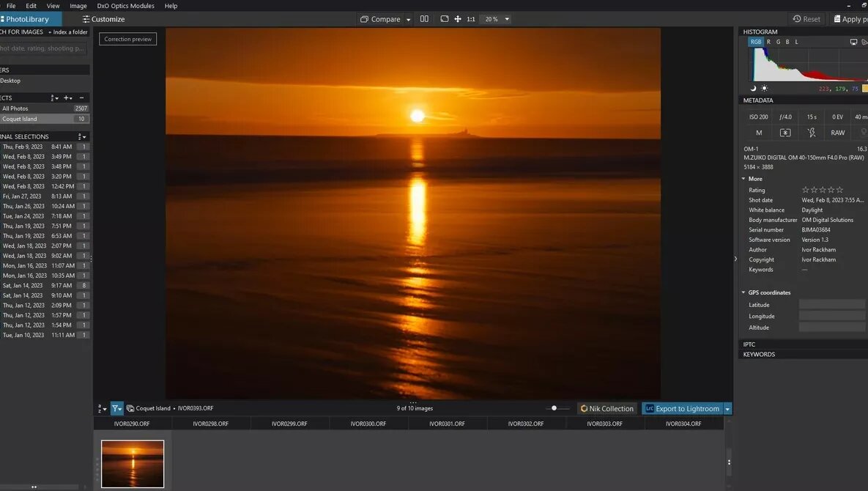Viewport: 868px width, 491px height.
Task: Toggle highlight clipping sun icon in histogram
Action: click(764, 89)
